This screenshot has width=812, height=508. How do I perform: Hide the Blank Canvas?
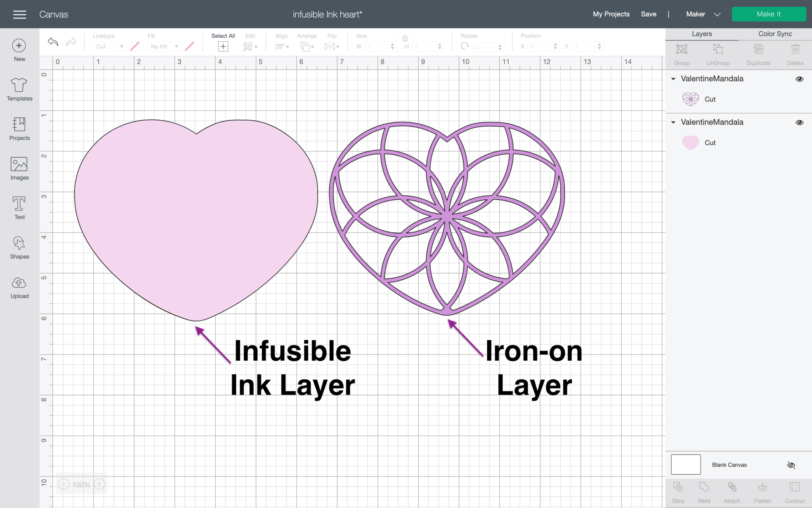[791, 465]
